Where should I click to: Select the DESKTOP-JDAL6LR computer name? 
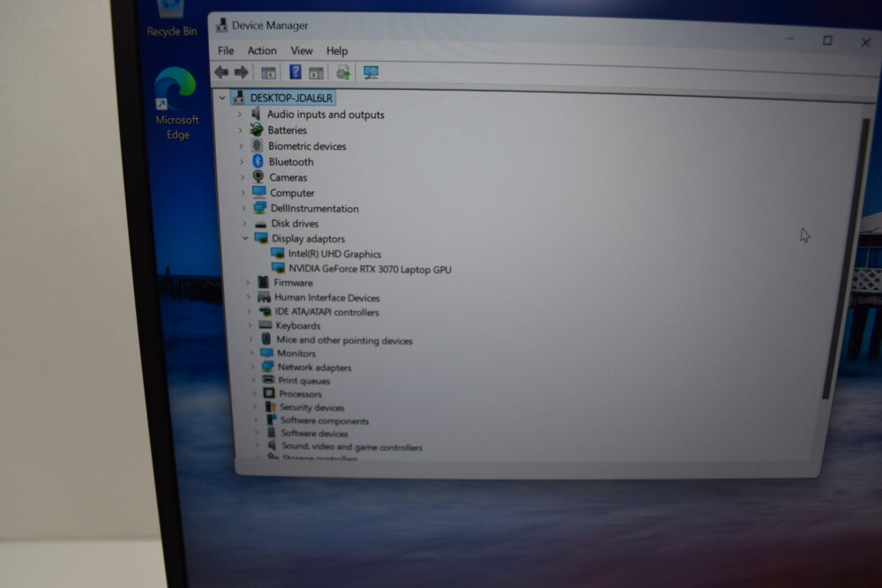pyautogui.click(x=291, y=98)
